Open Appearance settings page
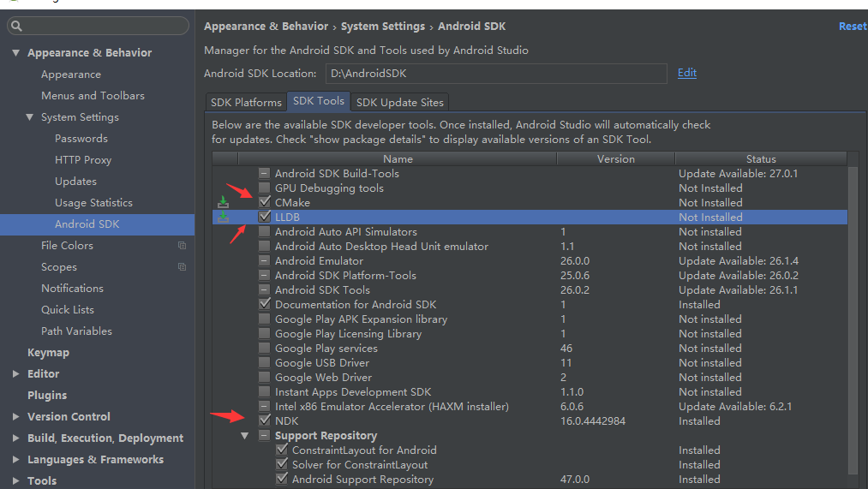 [x=71, y=75]
